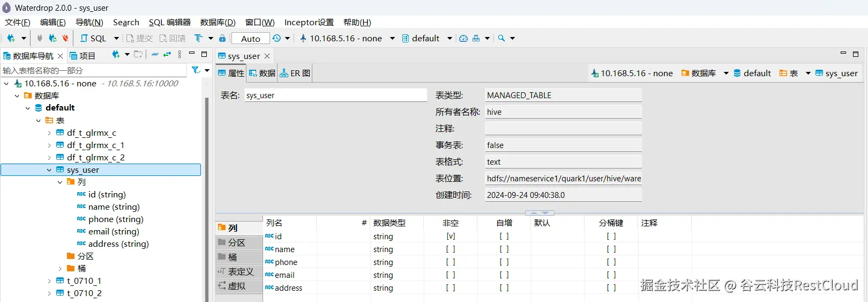Viewport: 868px width, 302px height.
Task: Close the 数据库导航 tab
Action: click(60, 56)
